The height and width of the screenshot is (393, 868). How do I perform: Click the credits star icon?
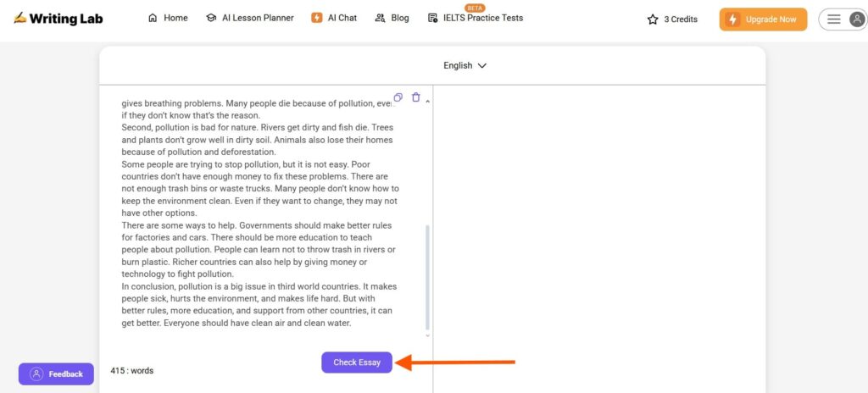click(653, 19)
